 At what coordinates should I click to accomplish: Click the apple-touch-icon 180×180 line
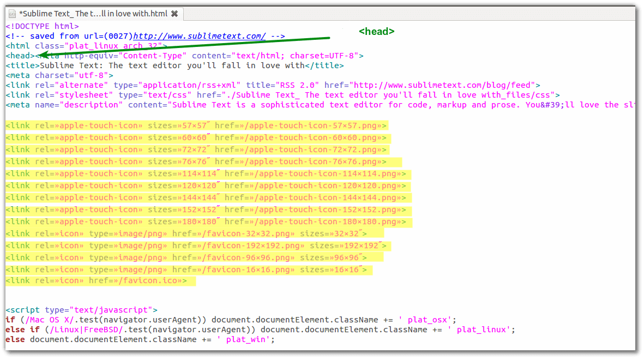click(x=206, y=222)
